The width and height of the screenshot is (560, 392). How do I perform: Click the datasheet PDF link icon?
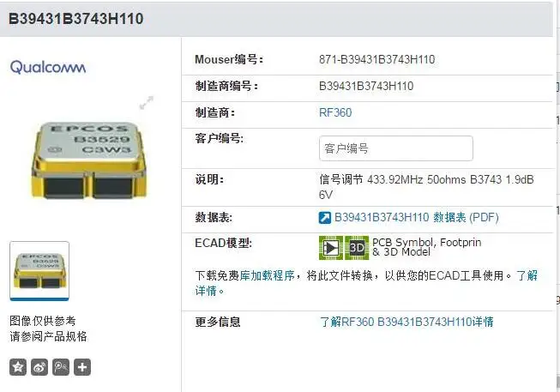click(325, 217)
